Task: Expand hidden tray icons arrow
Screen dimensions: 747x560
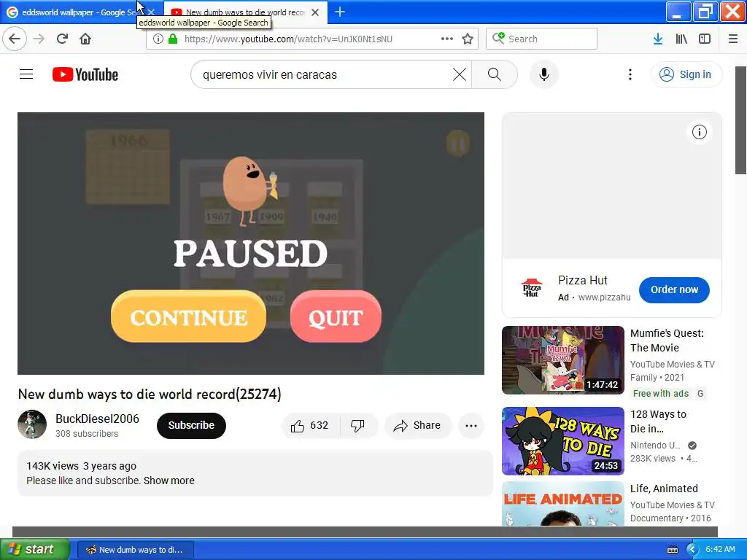Action: (x=692, y=550)
